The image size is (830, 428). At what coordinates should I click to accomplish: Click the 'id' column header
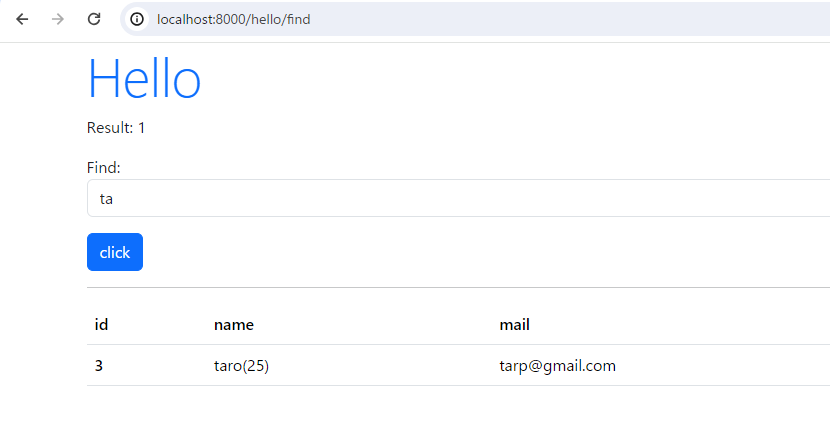(101, 324)
